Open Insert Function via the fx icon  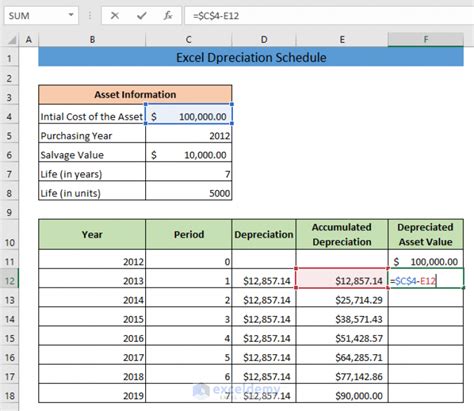point(168,16)
